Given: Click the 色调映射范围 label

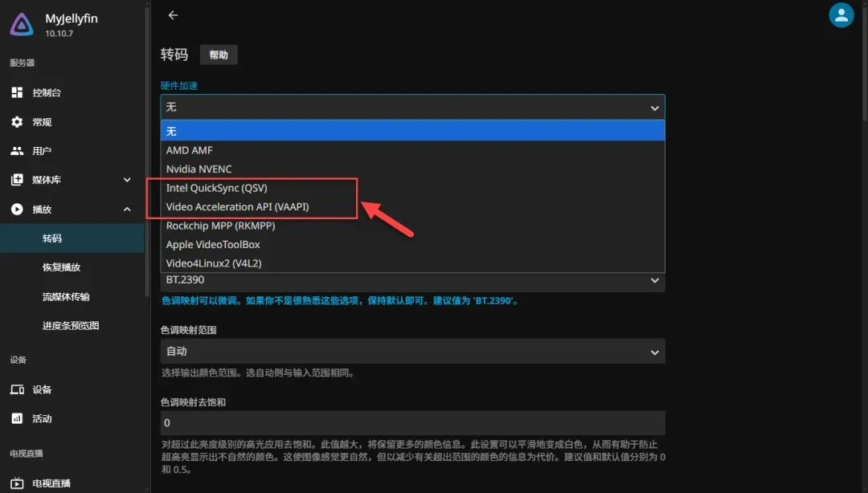Looking at the screenshot, I should pyautogui.click(x=188, y=330).
